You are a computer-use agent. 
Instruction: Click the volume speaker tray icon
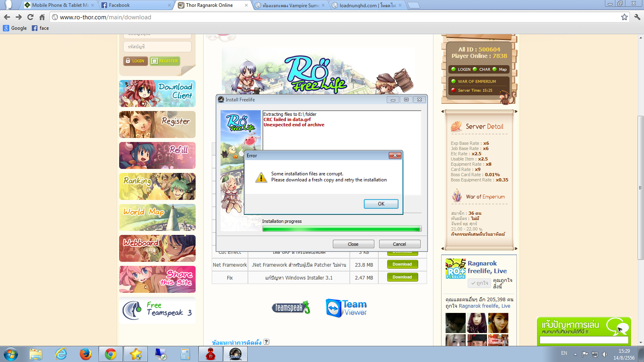click(605, 354)
